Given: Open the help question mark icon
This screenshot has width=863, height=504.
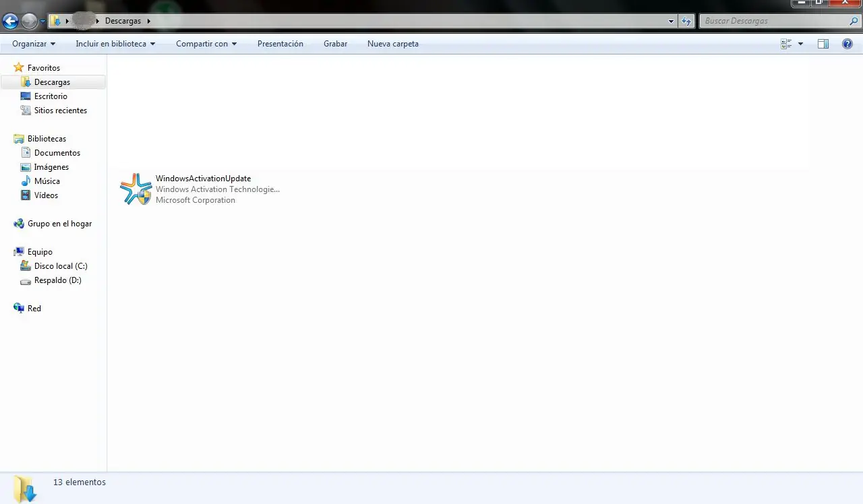Looking at the screenshot, I should (x=847, y=44).
